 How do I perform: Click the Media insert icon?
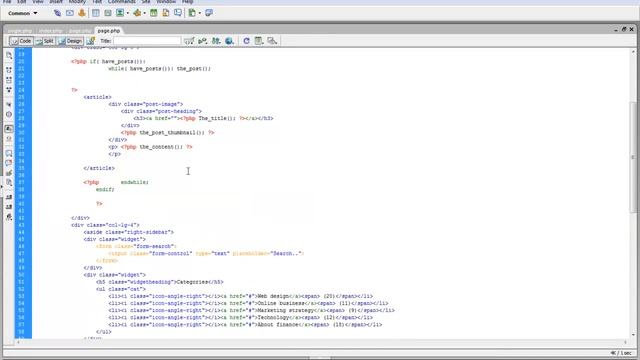coord(137,13)
